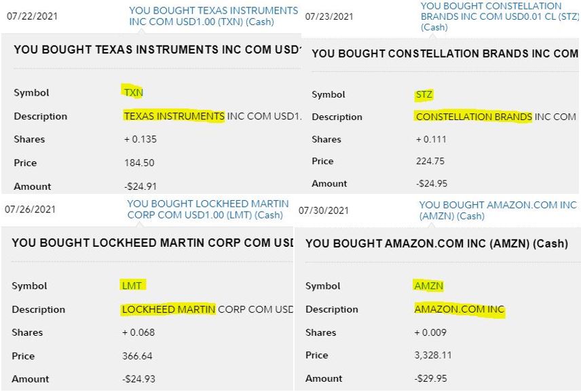The image size is (581, 392).
Task: Open the Constellation Brands purchase link
Action: coord(500,17)
